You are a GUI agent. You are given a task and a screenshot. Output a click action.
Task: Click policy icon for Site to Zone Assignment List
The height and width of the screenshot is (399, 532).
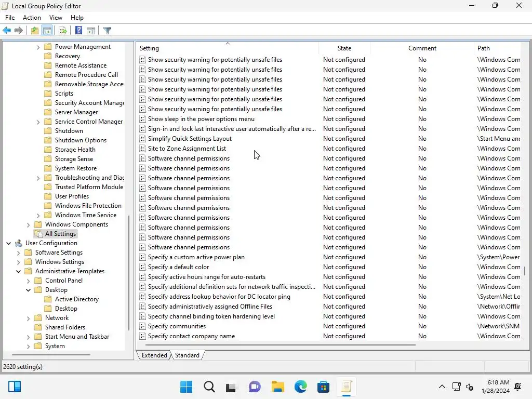point(142,148)
